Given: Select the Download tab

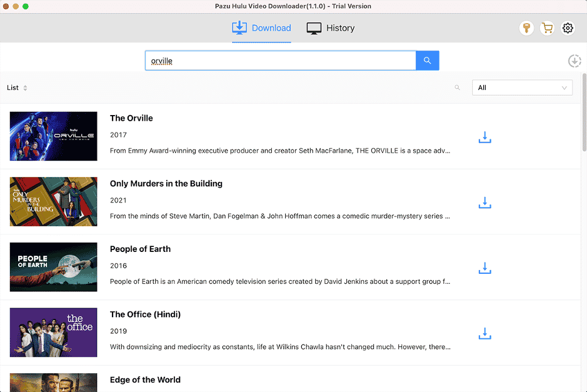Looking at the screenshot, I should [261, 28].
